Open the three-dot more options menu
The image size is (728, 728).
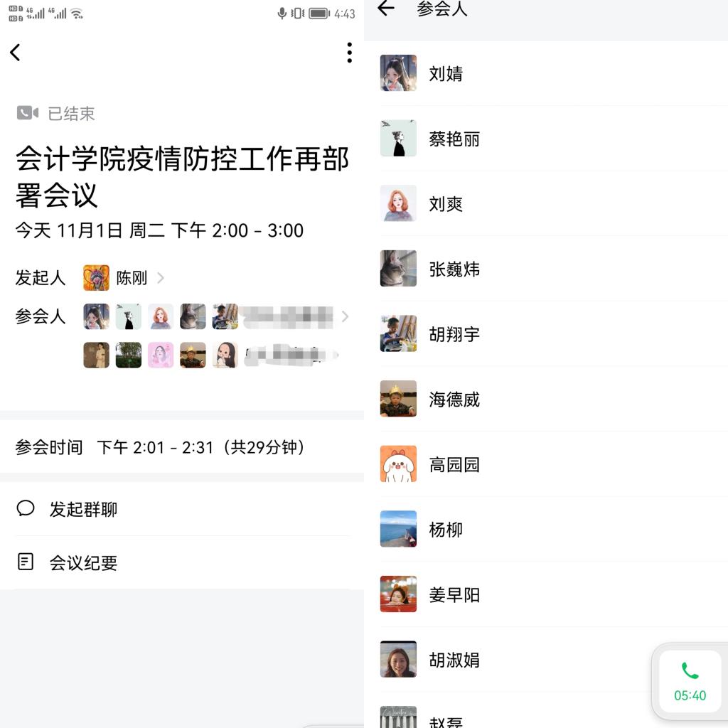(350, 53)
